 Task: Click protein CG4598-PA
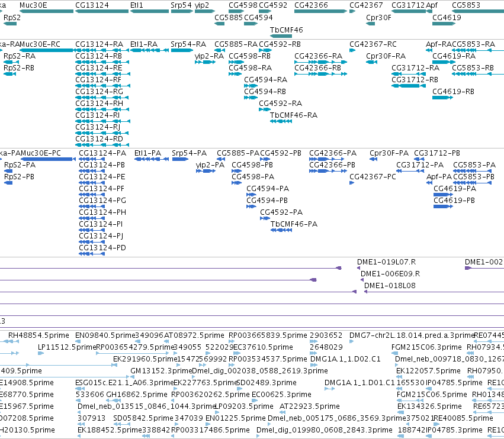tap(253, 177)
